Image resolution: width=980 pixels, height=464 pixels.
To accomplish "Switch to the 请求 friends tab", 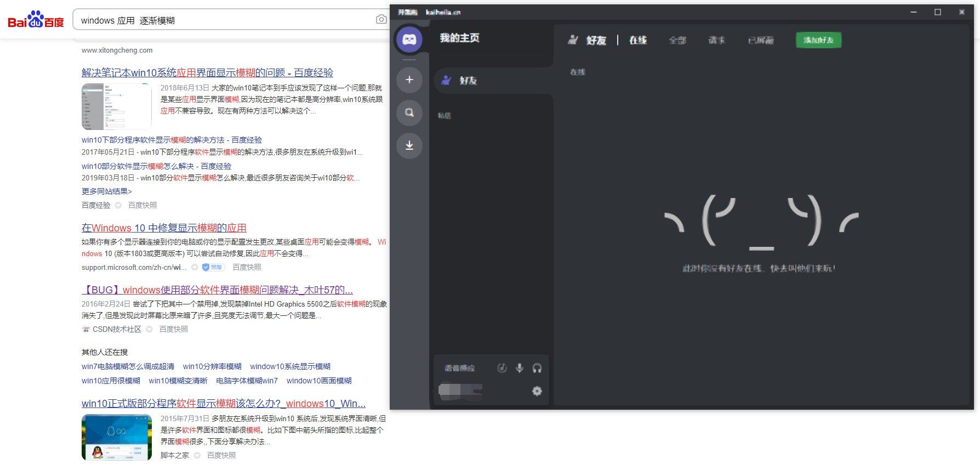I will (x=717, y=40).
